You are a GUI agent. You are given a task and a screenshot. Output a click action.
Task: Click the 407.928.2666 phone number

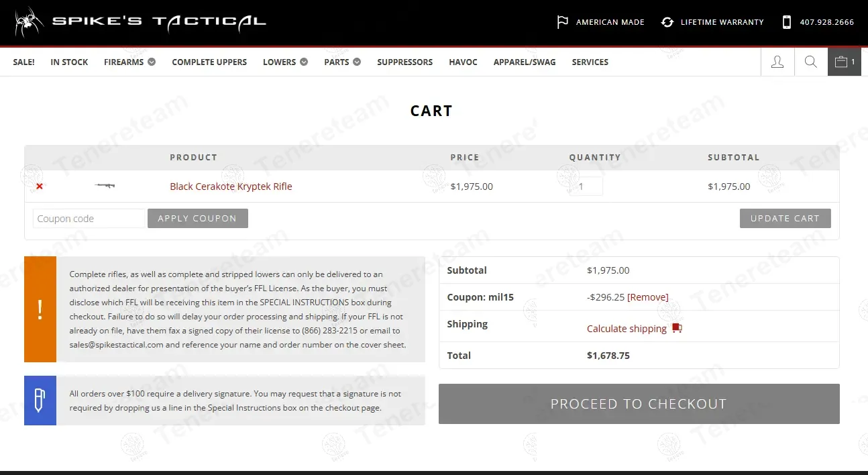click(x=826, y=22)
